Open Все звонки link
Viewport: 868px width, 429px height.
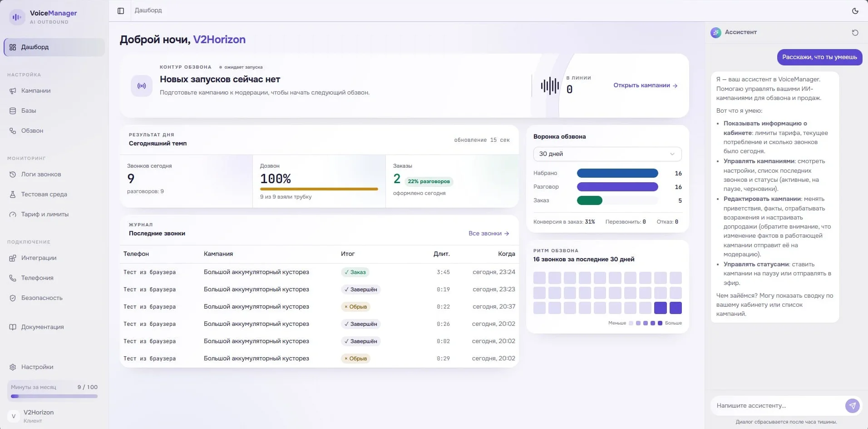coord(488,234)
